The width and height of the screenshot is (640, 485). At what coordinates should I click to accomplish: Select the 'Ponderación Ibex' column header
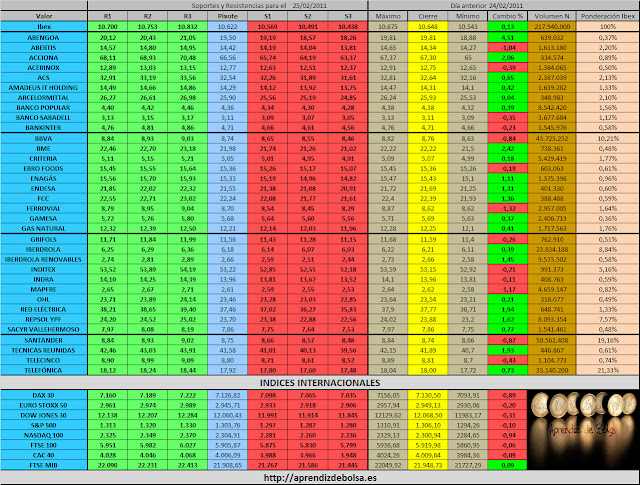coord(608,16)
